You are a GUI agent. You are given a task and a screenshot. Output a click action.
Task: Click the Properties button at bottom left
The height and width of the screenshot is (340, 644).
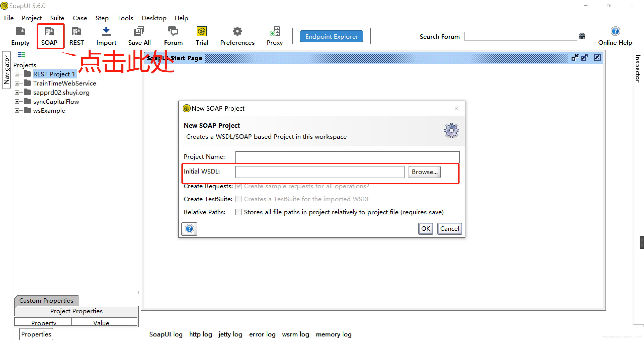(x=36, y=334)
